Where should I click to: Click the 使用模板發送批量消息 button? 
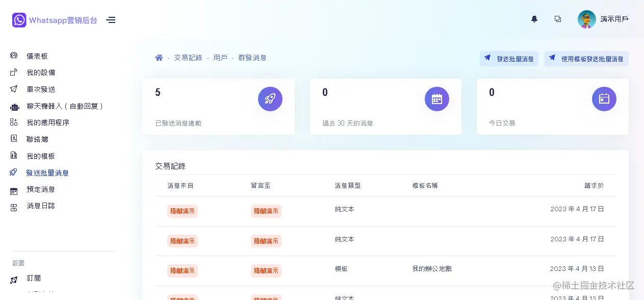(x=586, y=58)
